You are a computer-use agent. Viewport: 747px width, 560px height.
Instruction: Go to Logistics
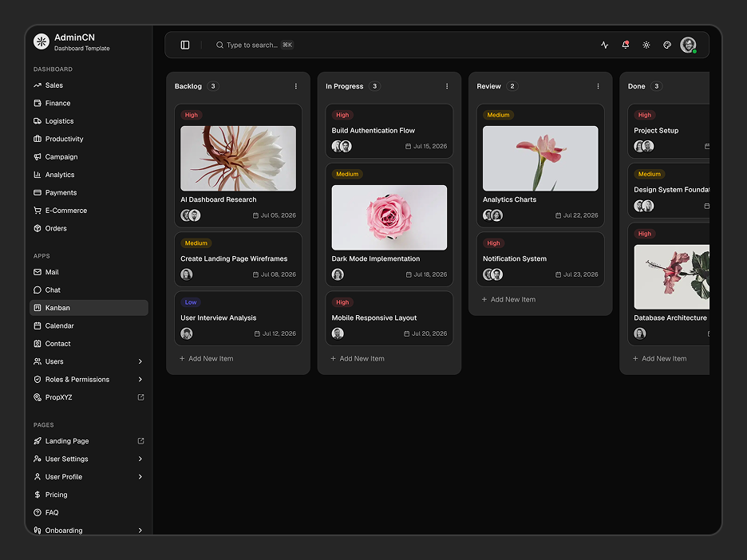(89, 121)
